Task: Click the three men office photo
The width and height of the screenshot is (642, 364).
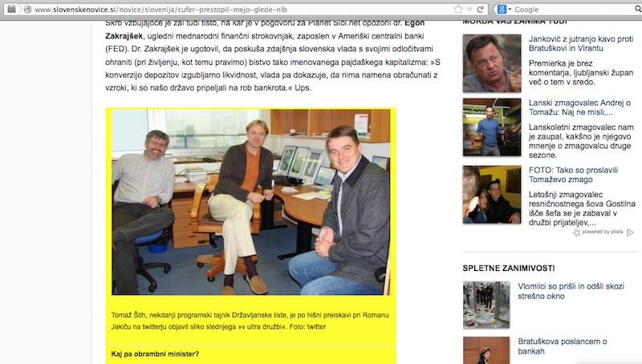Action: (250, 201)
